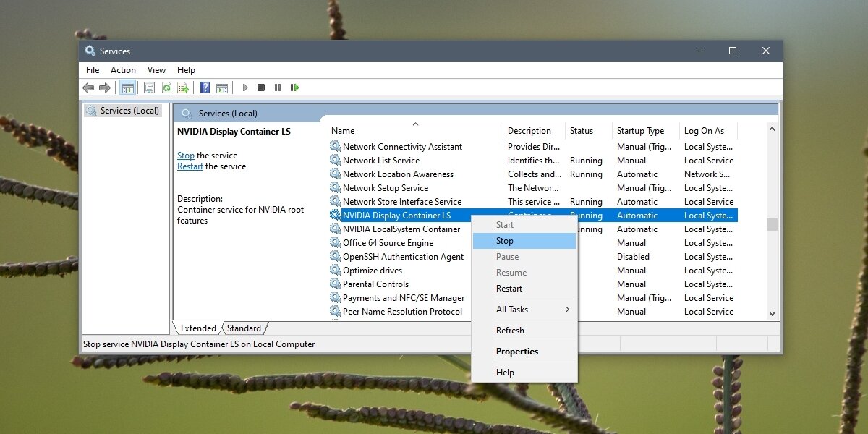Expand the All Tasks submenu

point(514,309)
